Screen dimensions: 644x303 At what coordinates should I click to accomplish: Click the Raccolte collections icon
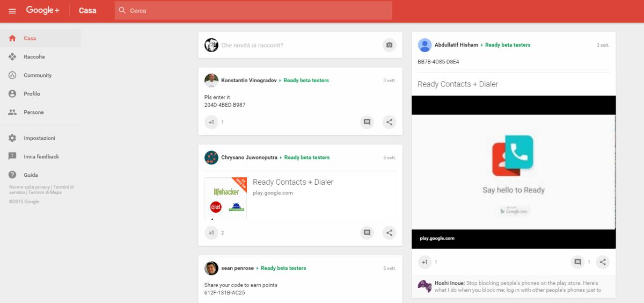coord(12,57)
